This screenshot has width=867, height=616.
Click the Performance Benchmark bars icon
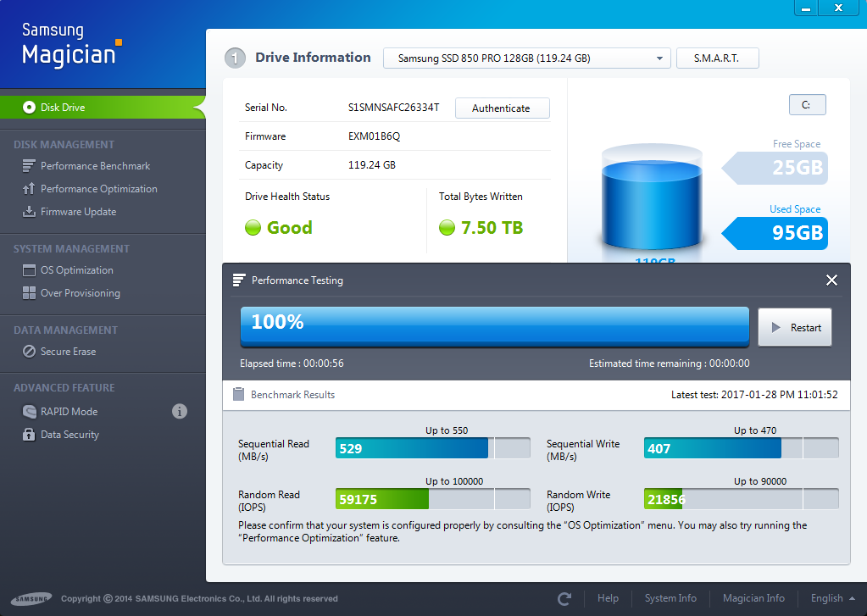(29, 166)
